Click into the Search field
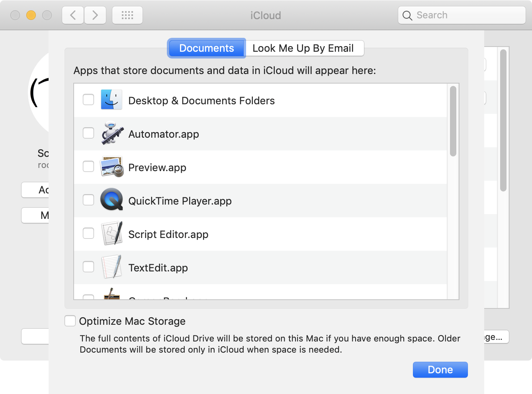This screenshot has height=394, width=532. (x=462, y=15)
